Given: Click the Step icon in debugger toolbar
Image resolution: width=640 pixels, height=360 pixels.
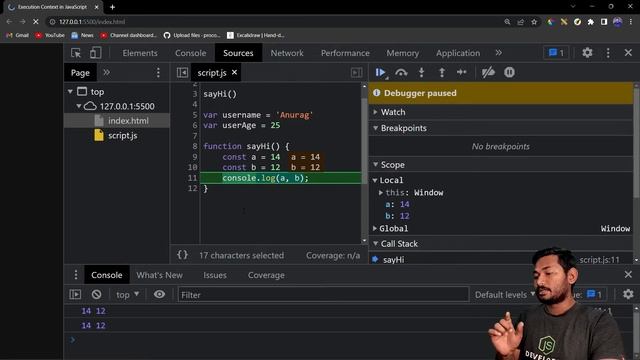Looking at the screenshot, I should click(462, 72).
